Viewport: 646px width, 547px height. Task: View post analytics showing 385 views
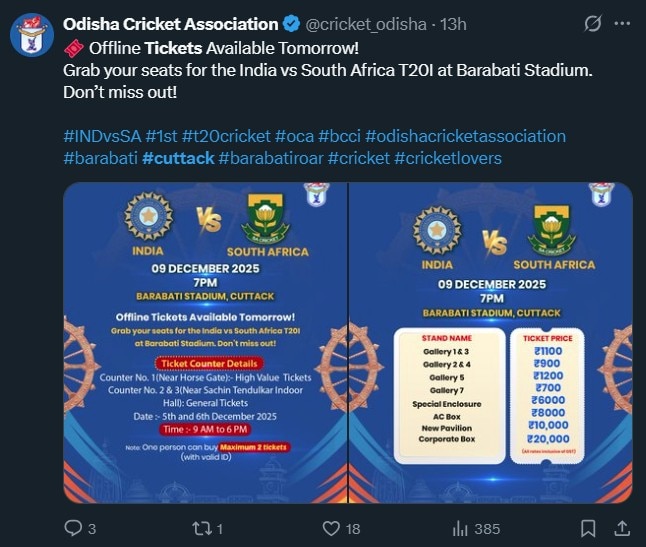pyautogui.click(x=461, y=527)
